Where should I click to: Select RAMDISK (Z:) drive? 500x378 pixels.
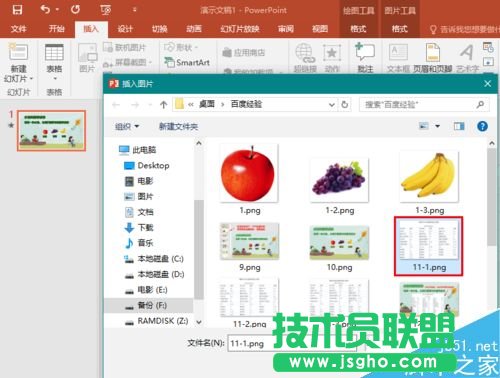point(156,321)
